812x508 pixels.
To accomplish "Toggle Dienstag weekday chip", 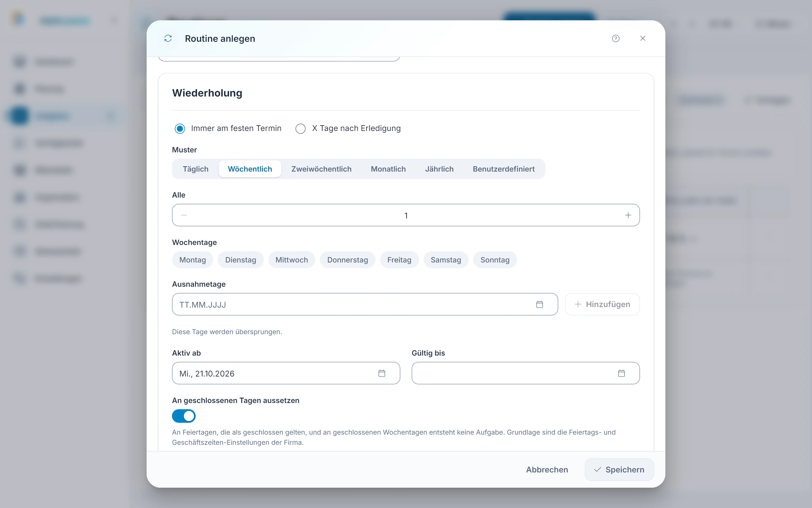I will click(x=240, y=260).
